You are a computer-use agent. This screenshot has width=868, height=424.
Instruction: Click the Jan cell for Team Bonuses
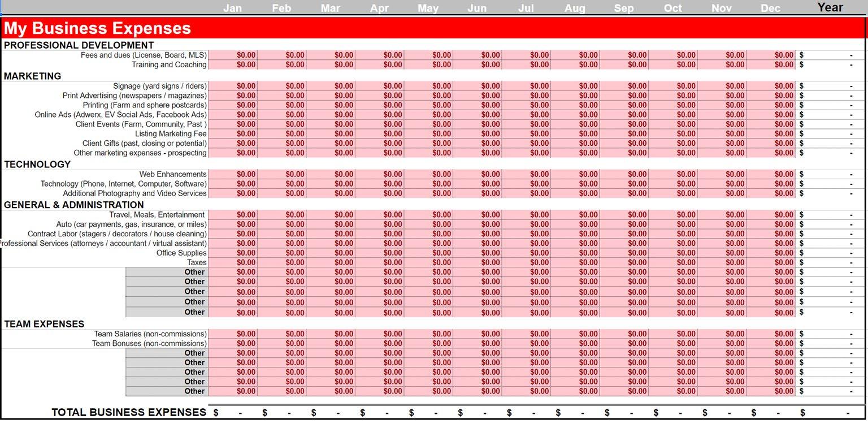point(233,344)
